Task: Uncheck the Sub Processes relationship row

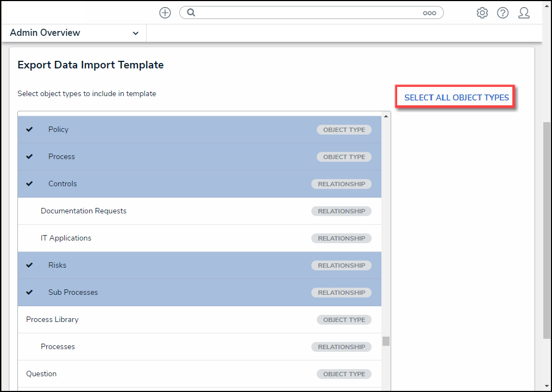Action: point(199,293)
